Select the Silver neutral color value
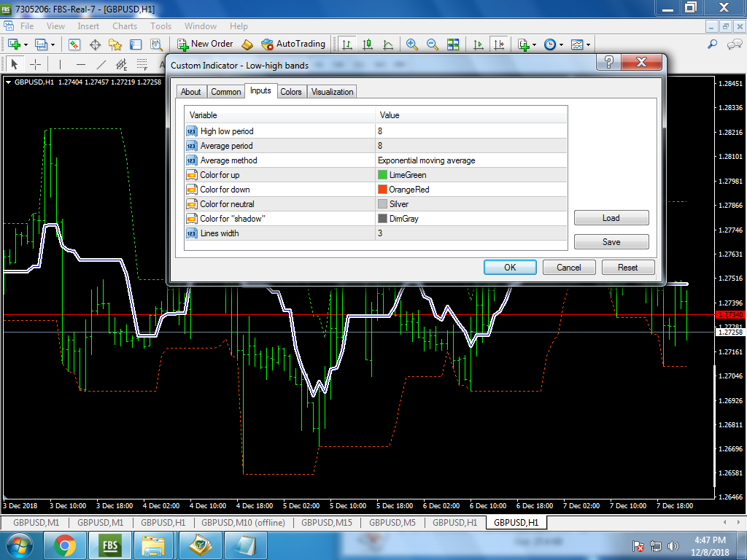747x560 pixels. pos(472,204)
